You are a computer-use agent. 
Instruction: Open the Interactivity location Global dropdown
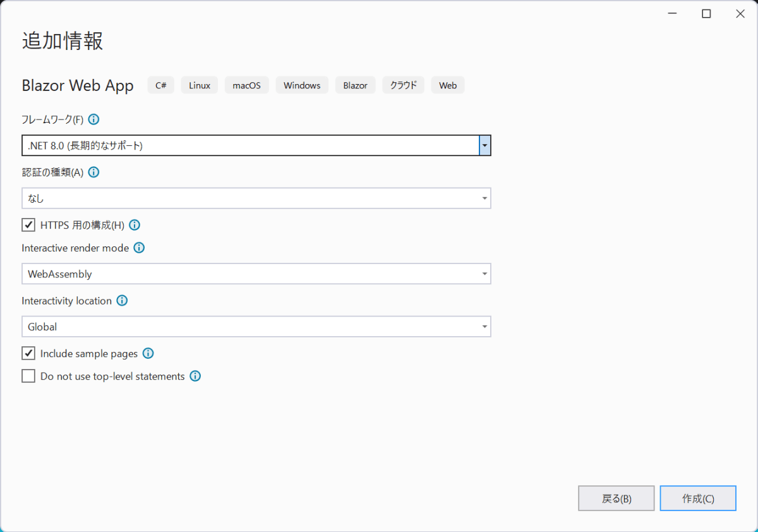256,327
